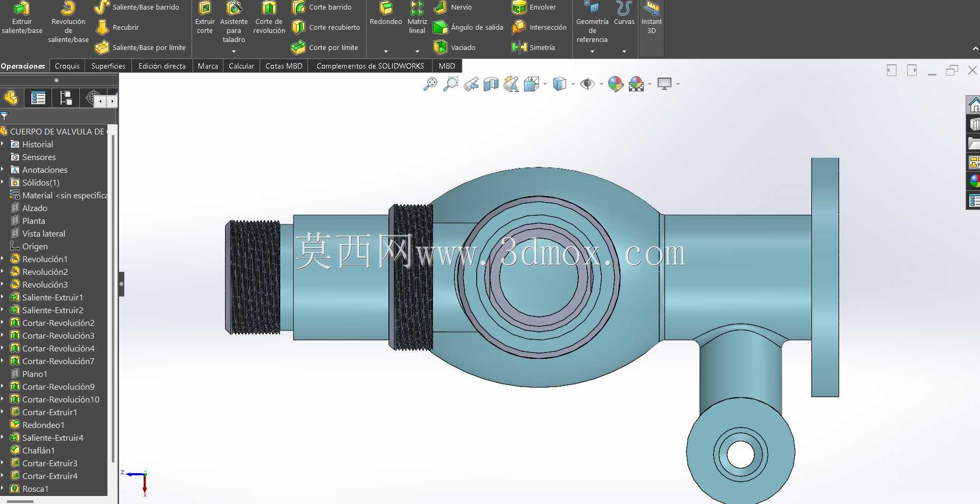Screen dimensions: 980x504
Task: Expand Redondeo dropdown arrow
Action: coord(386,52)
